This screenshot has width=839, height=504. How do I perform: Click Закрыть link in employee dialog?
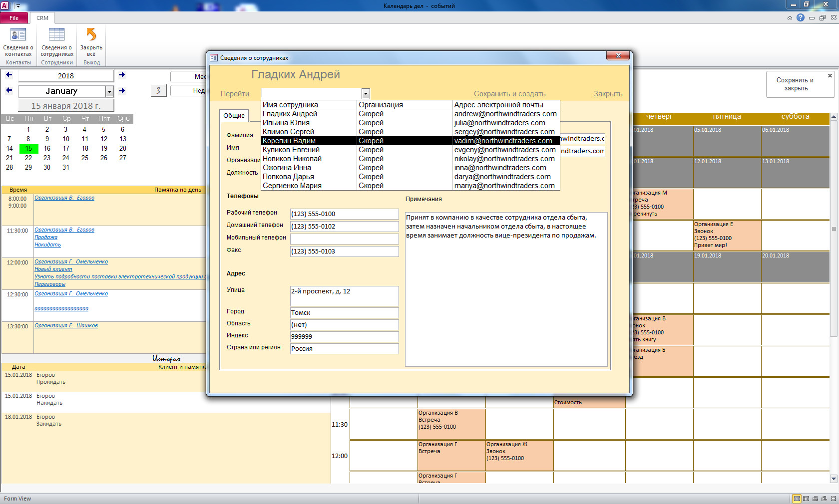(x=608, y=94)
